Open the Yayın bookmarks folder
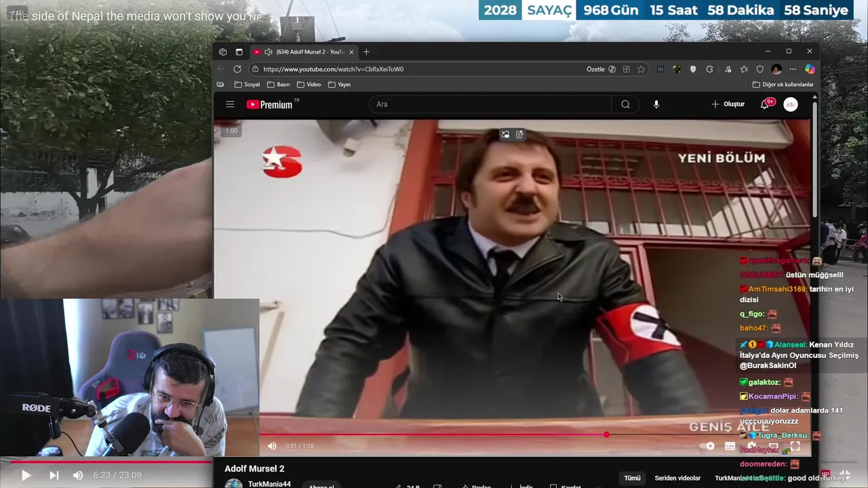 click(x=339, y=85)
